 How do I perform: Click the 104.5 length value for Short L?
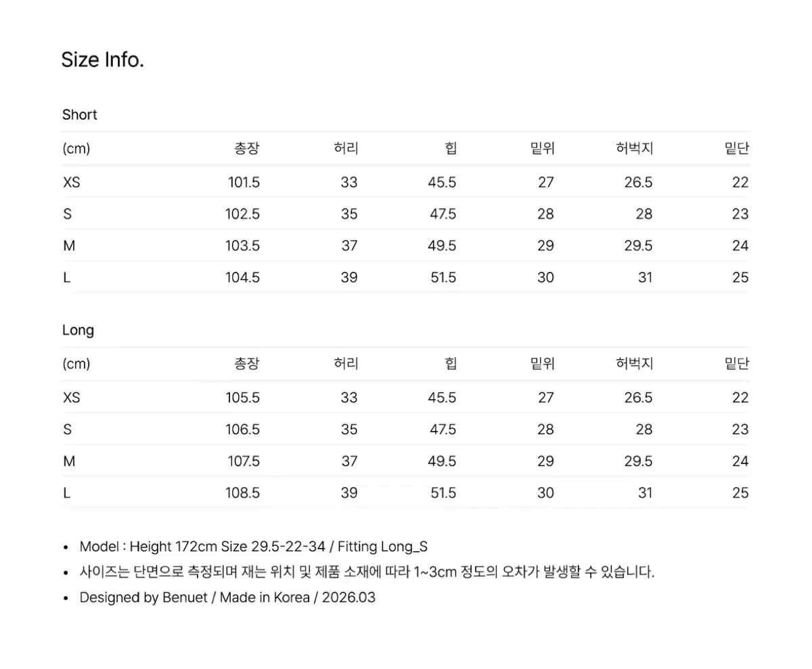point(243,277)
